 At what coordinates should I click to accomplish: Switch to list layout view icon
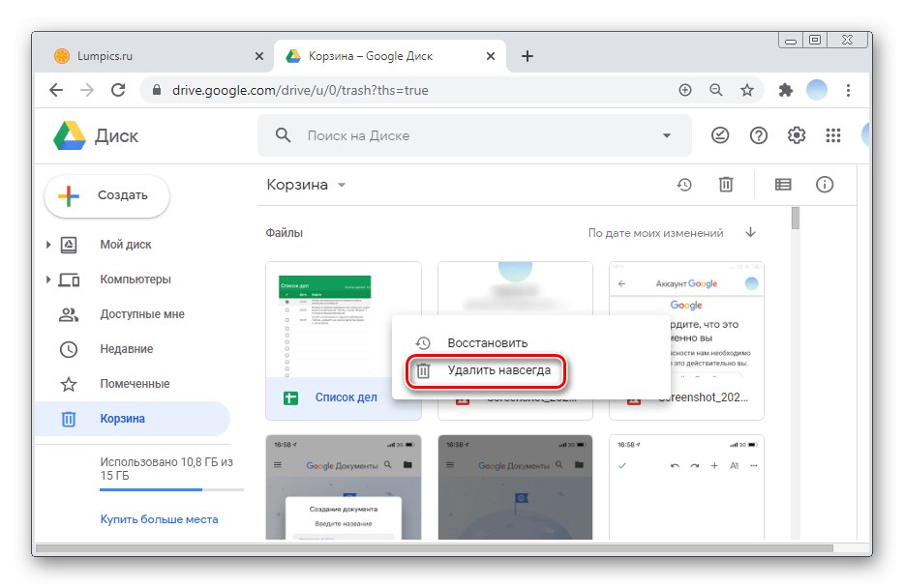click(x=783, y=185)
